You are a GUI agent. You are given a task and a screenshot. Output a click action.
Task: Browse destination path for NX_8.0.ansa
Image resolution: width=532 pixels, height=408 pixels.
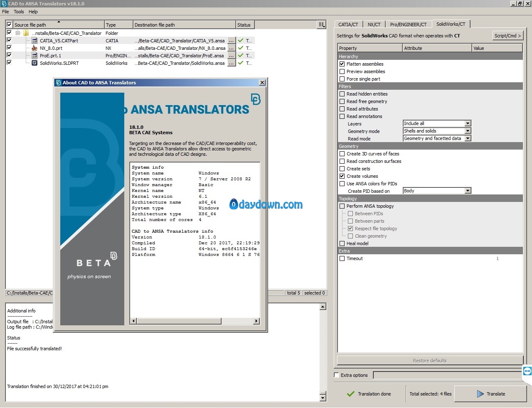[232, 48]
